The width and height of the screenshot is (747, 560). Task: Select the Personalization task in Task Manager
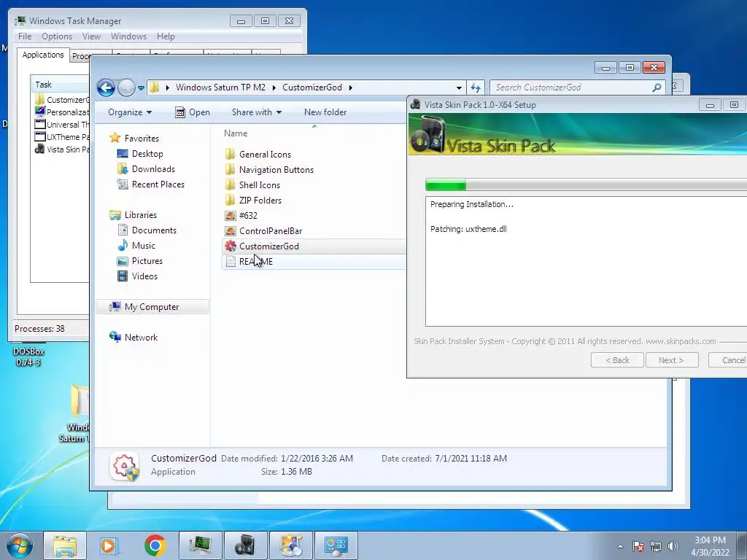(x=61, y=112)
